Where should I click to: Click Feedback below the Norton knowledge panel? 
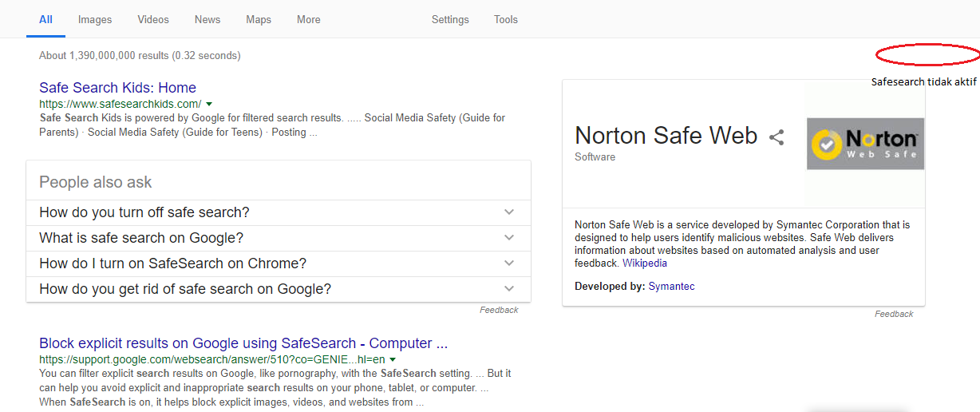pos(894,314)
